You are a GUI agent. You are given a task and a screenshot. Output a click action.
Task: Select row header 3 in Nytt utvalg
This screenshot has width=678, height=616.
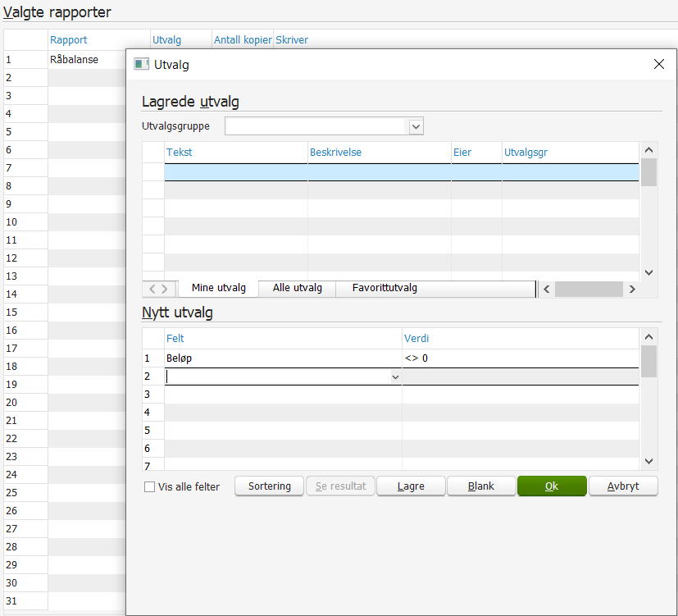[x=153, y=395]
